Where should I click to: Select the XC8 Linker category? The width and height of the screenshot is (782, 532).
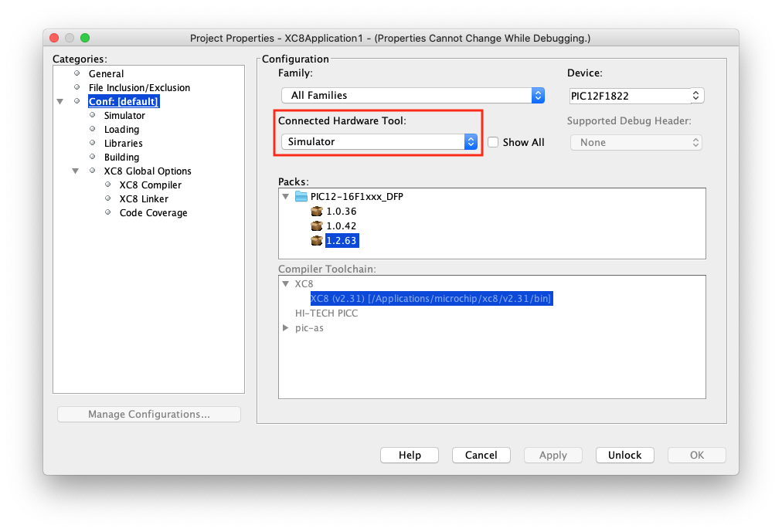pos(144,198)
